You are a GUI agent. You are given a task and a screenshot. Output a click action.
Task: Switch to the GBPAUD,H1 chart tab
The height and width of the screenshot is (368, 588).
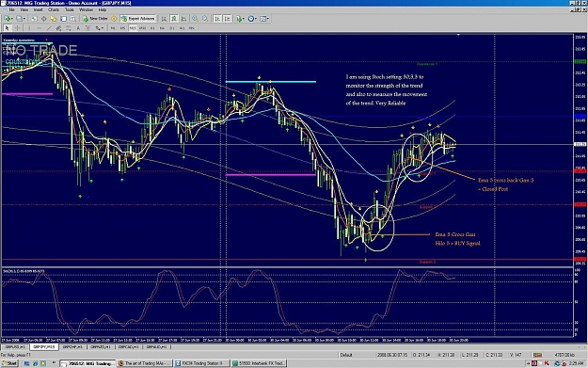click(x=156, y=347)
